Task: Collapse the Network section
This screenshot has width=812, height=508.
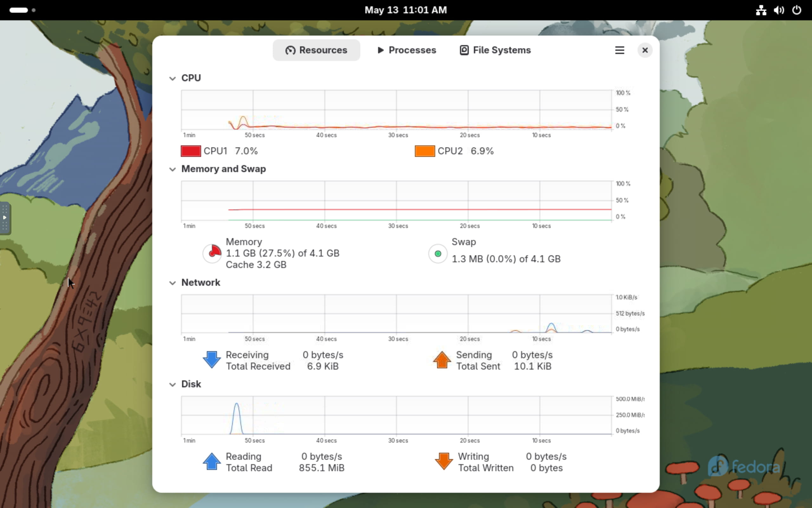Action: tap(173, 283)
